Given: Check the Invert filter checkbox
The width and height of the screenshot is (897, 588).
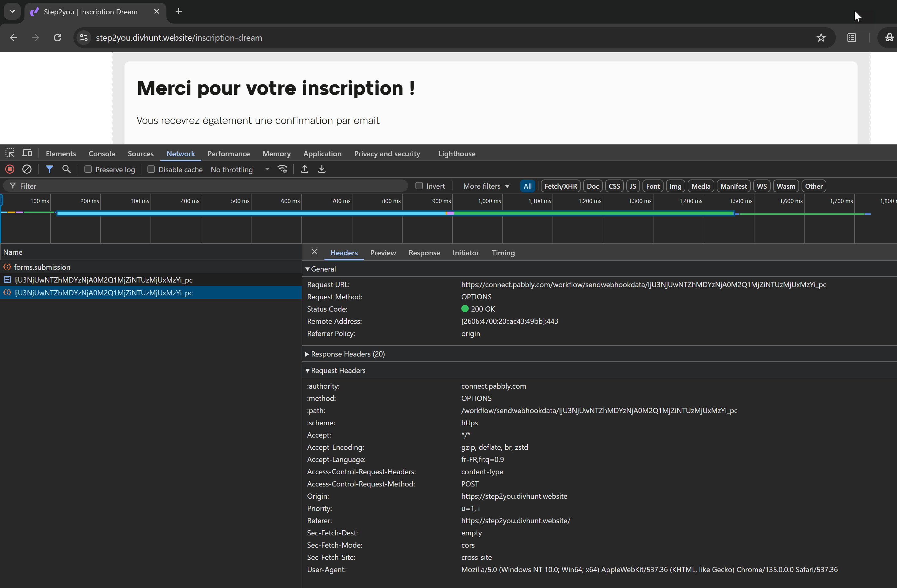Looking at the screenshot, I should click(419, 186).
